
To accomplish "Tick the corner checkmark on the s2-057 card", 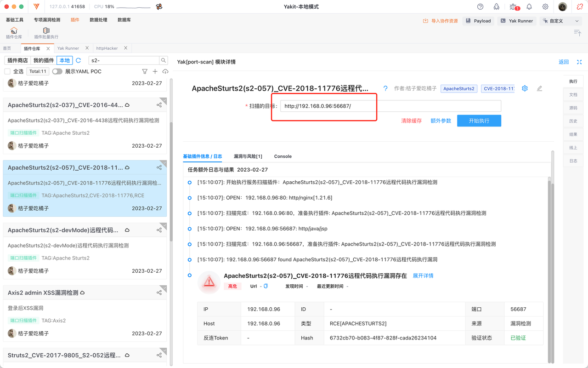I will click(x=164, y=163).
